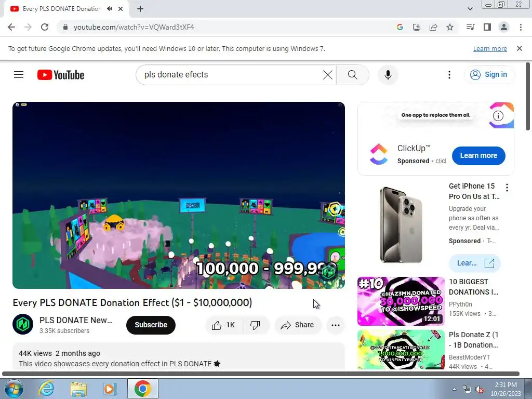Mute the tab audio speaker icon
The height and width of the screenshot is (399, 532).
point(109,9)
